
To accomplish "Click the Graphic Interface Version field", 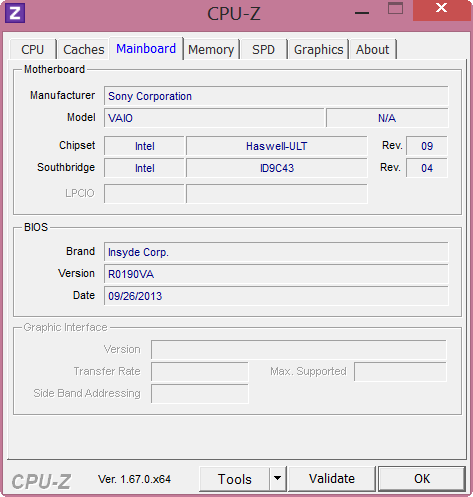I will (299, 350).
